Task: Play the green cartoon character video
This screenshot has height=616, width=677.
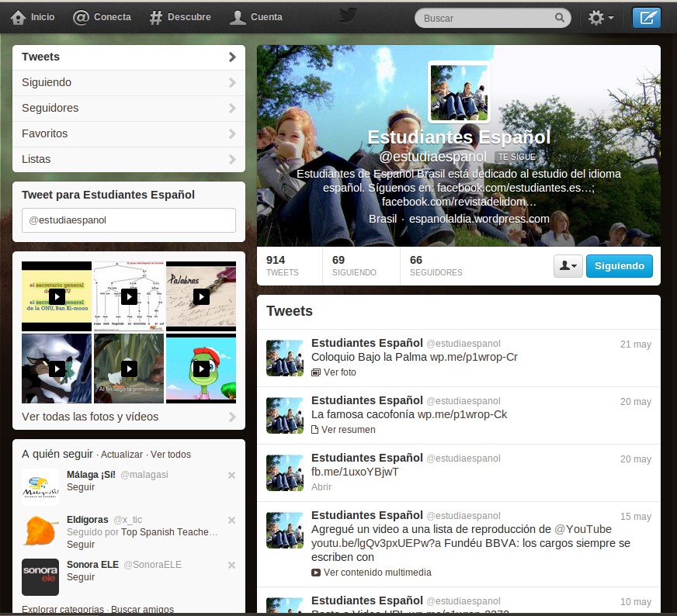Action: click(201, 369)
